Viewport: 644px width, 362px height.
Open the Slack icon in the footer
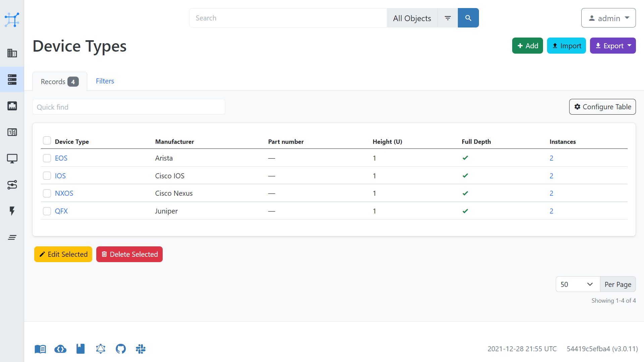coord(140,349)
